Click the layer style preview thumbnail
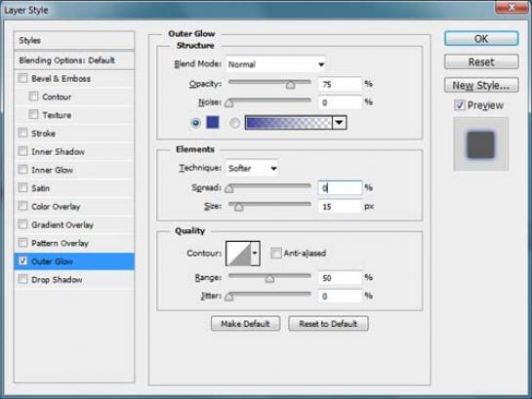 (x=481, y=144)
